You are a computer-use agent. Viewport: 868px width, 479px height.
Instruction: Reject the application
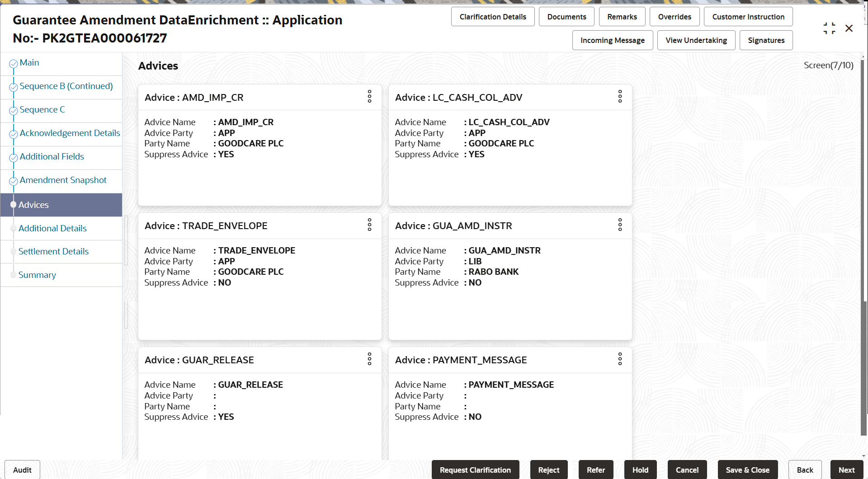(x=549, y=470)
